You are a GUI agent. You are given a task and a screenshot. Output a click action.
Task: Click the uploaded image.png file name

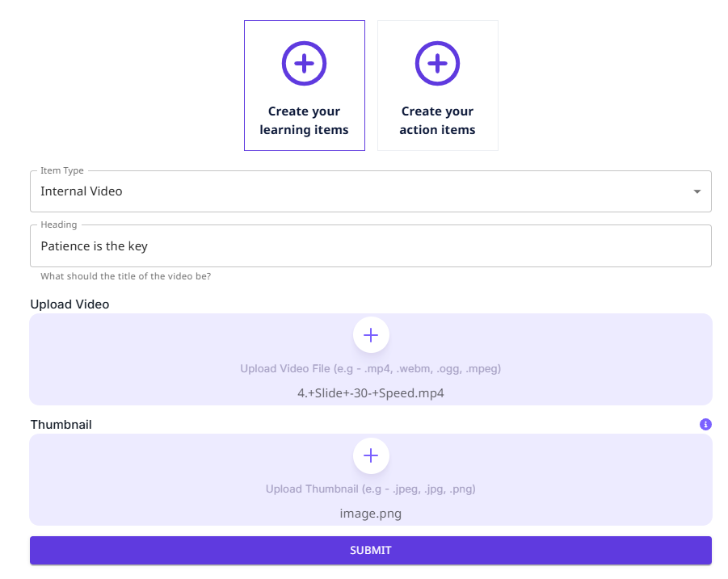point(371,514)
